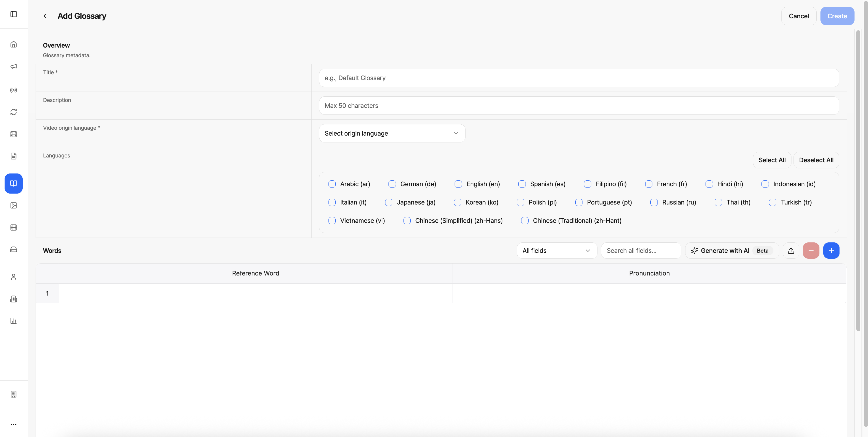Focus the Title input field
The height and width of the screenshot is (437, 868).
click(579, 78)
